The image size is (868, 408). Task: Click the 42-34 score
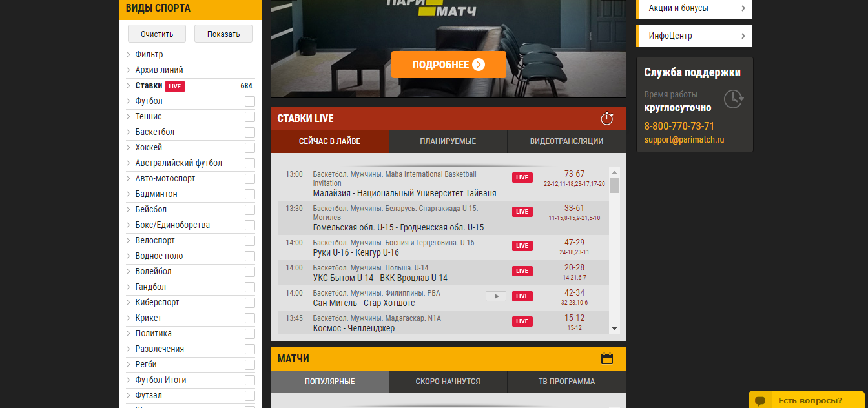coord(574,293)
